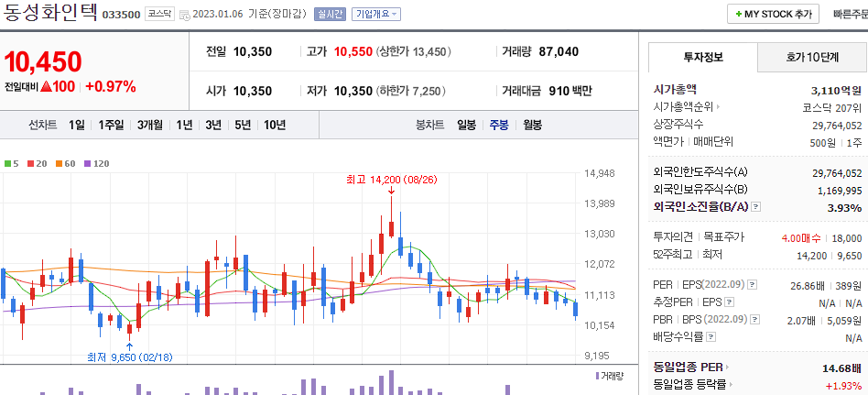Screen dimensions: 868x395
Task: Select the 3년 line chart period
Action: (213, 125)
